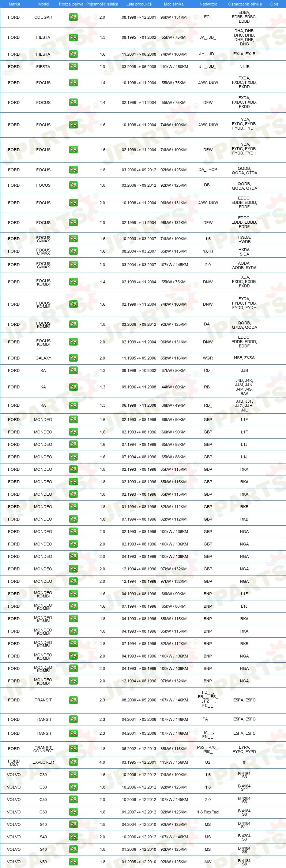Click the engine capacity value 4.0
The image size is (286, 868).
102,762
